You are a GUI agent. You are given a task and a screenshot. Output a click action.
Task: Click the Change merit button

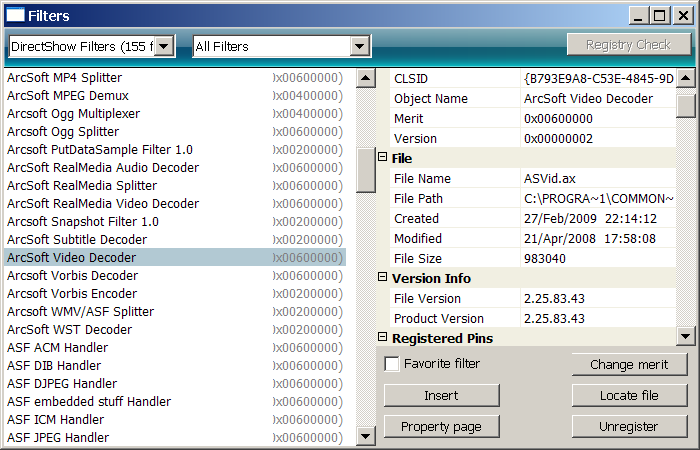629,365
